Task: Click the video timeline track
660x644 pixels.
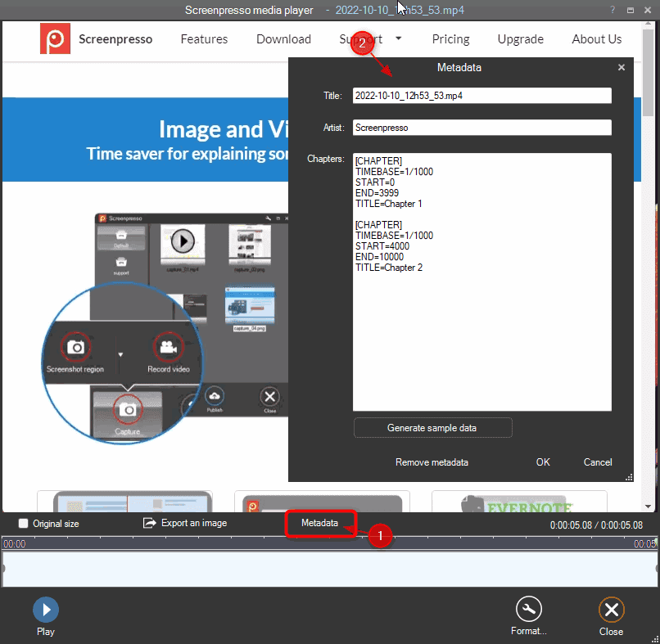Action: (x=328, y=568)
